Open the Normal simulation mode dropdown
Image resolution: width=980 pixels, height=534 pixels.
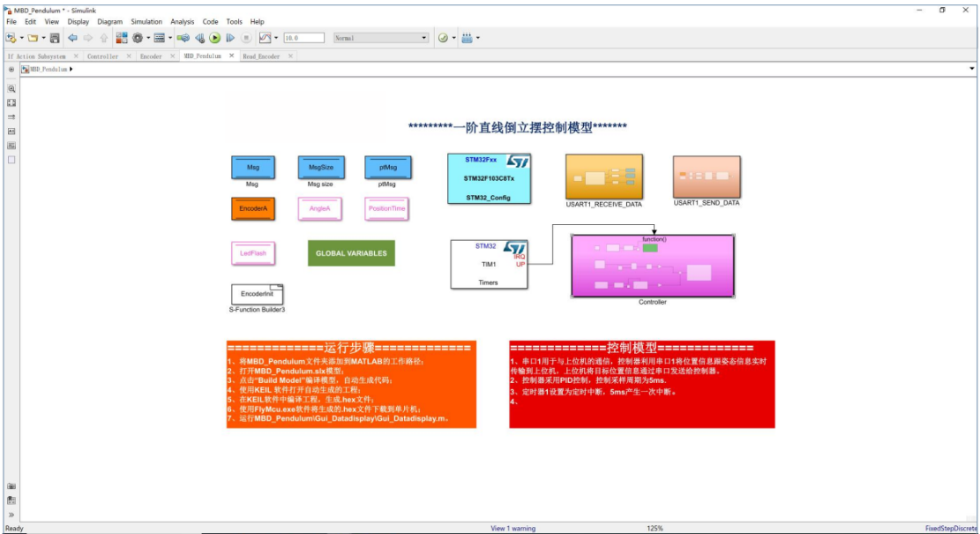point(381,38)
